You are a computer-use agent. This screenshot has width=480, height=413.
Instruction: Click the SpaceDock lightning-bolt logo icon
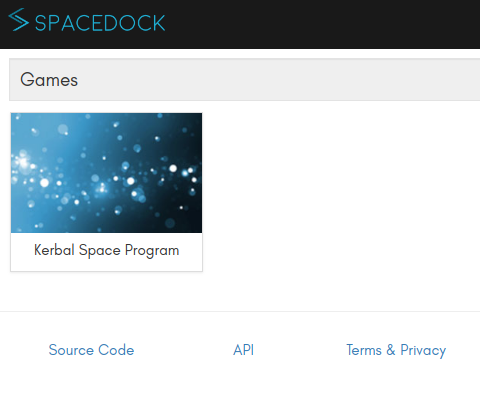[19, 20]
